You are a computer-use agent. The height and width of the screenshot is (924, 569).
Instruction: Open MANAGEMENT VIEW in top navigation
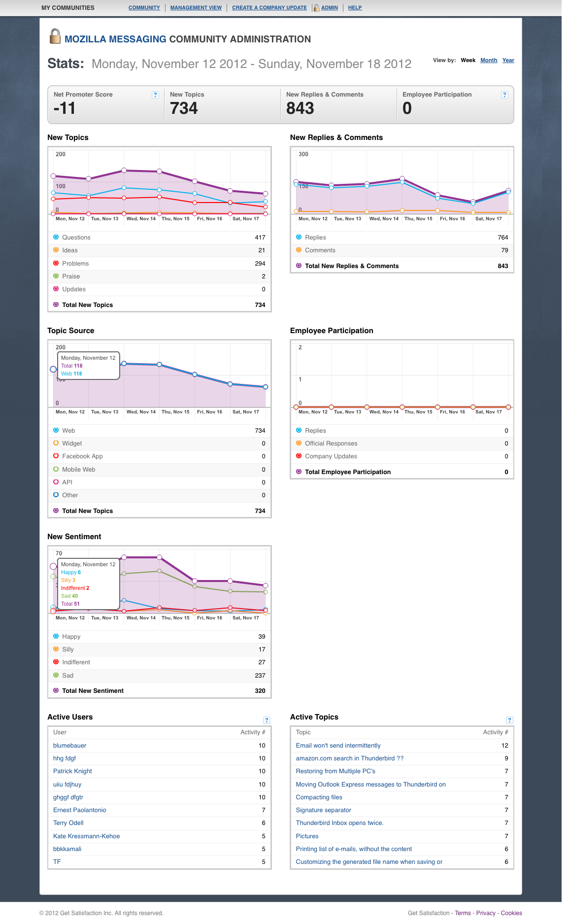196,8
